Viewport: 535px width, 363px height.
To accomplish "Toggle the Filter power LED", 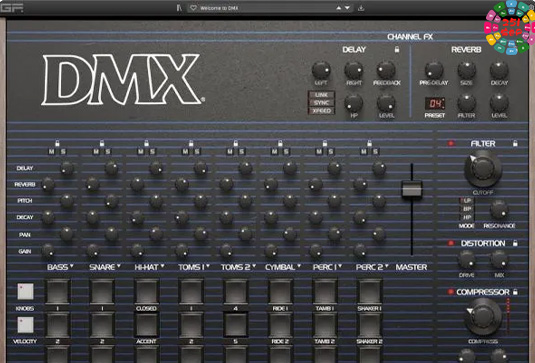I will pyautogui.click(x=451, y=144).
